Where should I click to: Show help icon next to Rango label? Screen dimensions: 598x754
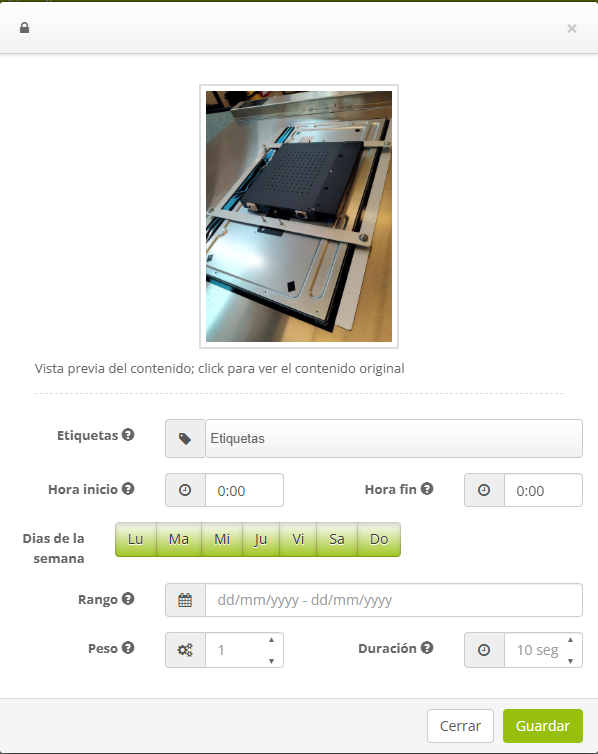[128, 599]
